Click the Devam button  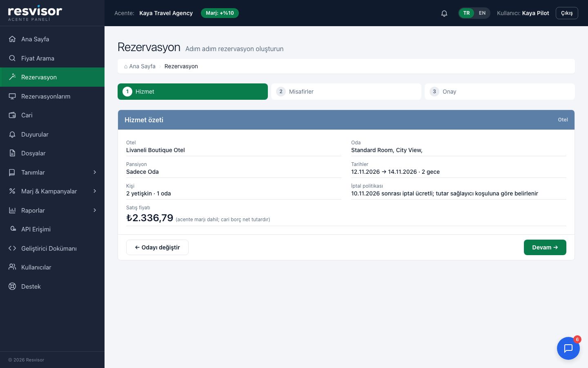(545, 247)
